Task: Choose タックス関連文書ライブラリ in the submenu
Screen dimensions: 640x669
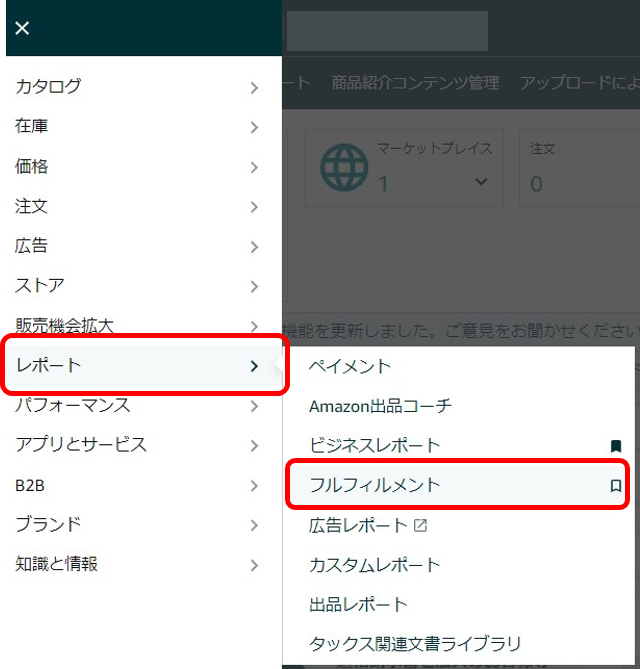Action: 415,644
